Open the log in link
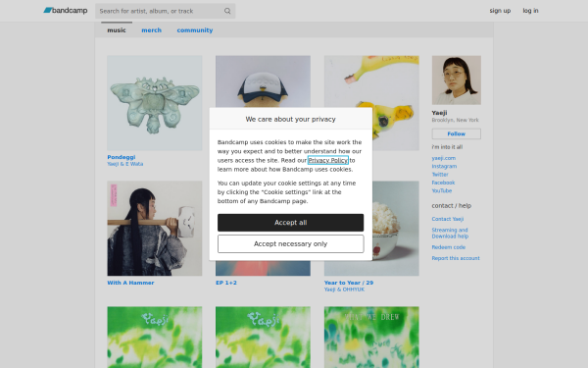Screen dimensions: 588x368 click(530, 11)
